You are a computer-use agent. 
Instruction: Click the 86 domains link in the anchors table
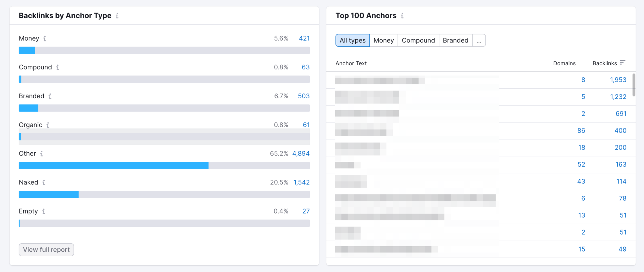[581, 130]
